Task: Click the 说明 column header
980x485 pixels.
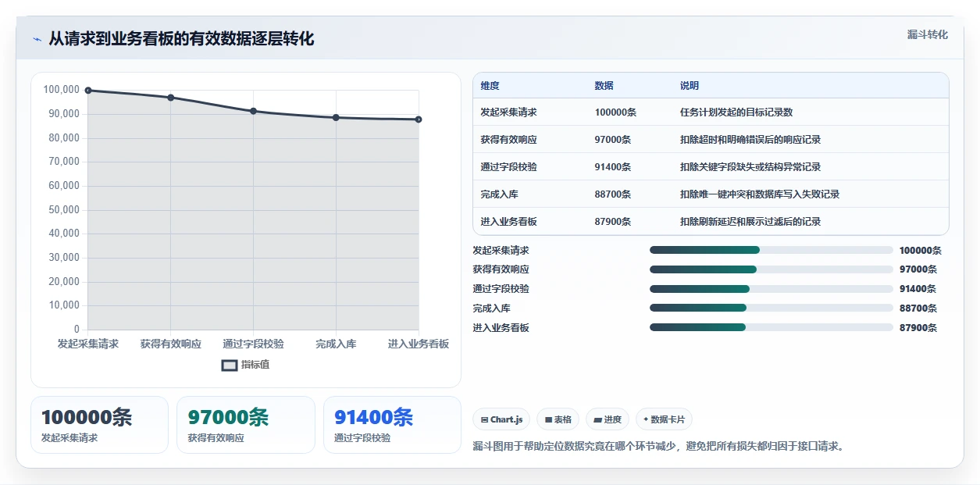Action: [x=690, y=86]
